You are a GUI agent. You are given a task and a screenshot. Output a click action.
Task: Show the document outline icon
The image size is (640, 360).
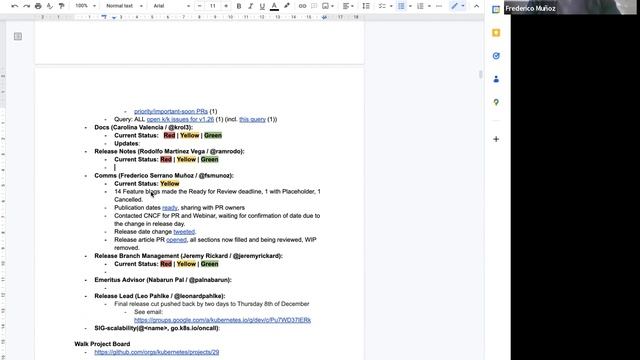click(x=18, y=36)
